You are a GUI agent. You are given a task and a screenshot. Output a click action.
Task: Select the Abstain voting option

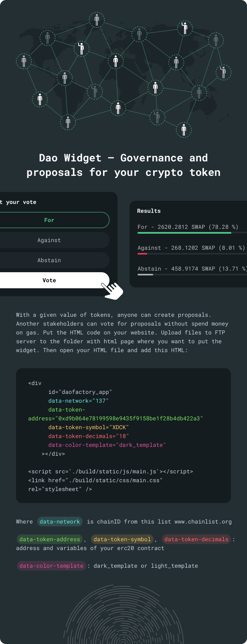tap(49, 260)
